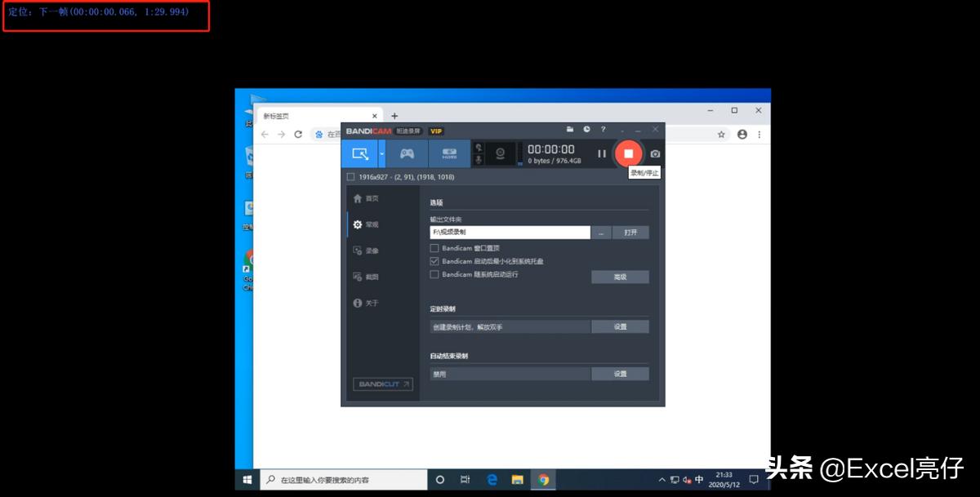
Task: Reload the Chrome page
Action: tap(298, 134)
